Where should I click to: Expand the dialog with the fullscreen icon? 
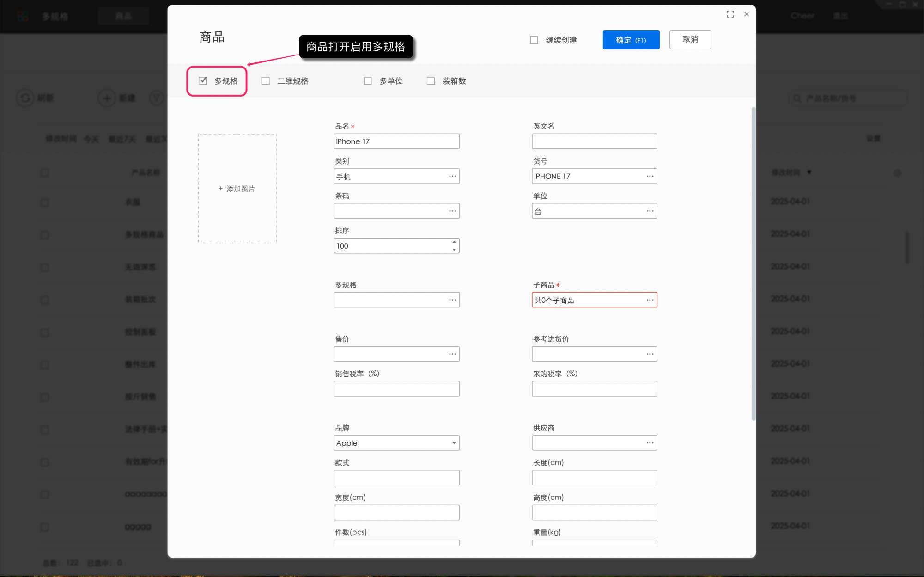click(x=730, y=14)
